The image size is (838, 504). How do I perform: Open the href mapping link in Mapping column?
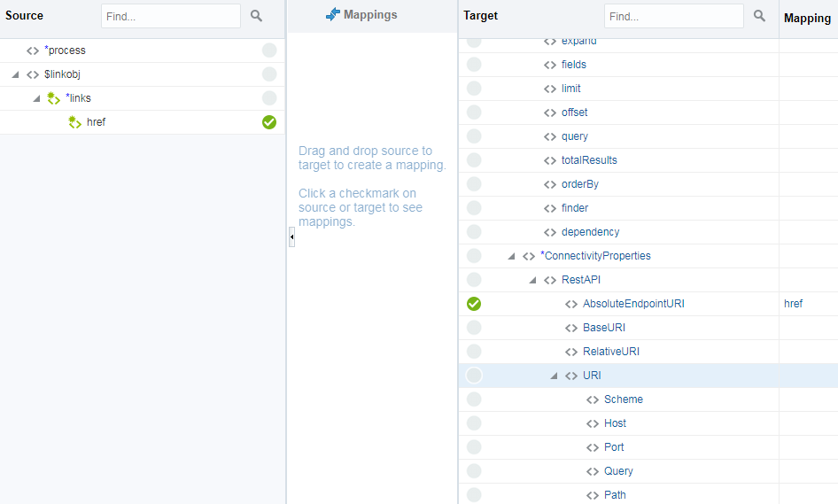(x=793, y=304)
